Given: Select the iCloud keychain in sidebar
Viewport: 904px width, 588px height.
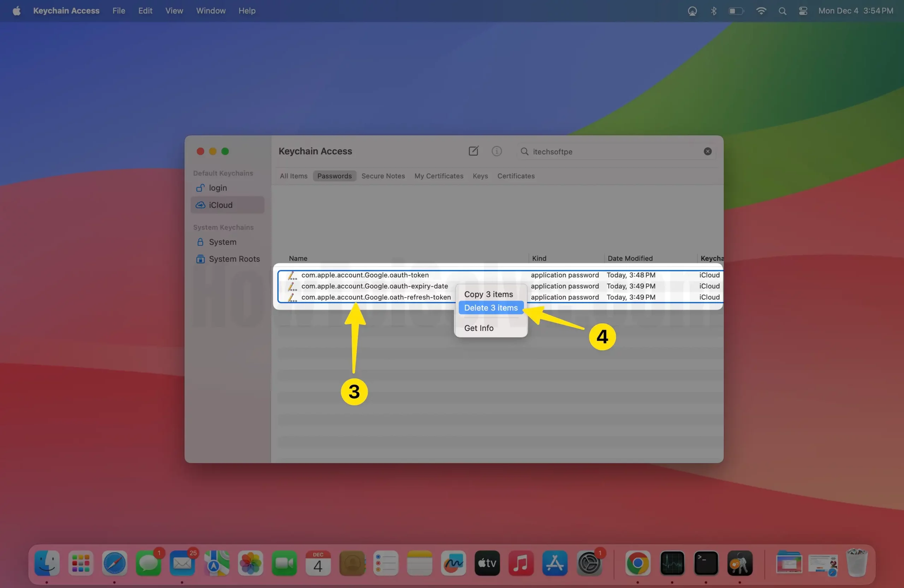Looking at the screenshot, I should tap(220, 205).
